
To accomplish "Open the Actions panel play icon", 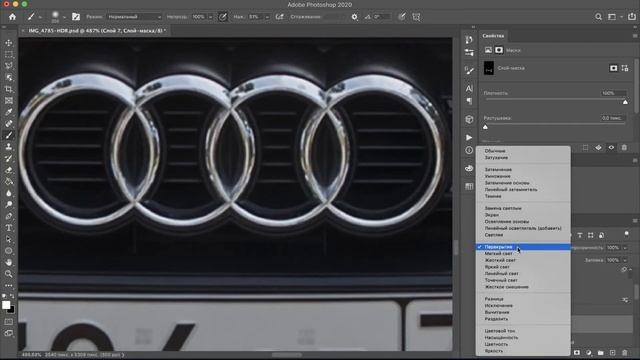I will click(469, 138).
